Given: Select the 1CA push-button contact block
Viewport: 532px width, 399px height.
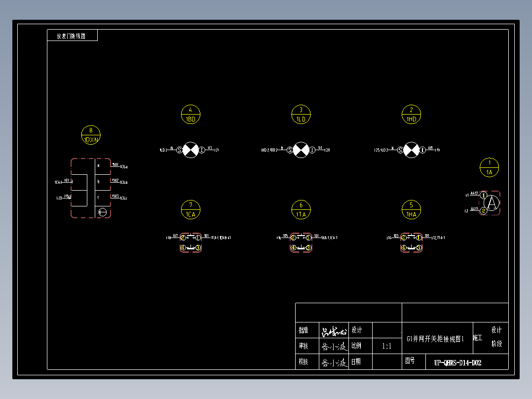Looking at the screenshot, I should tap(190, 242).
